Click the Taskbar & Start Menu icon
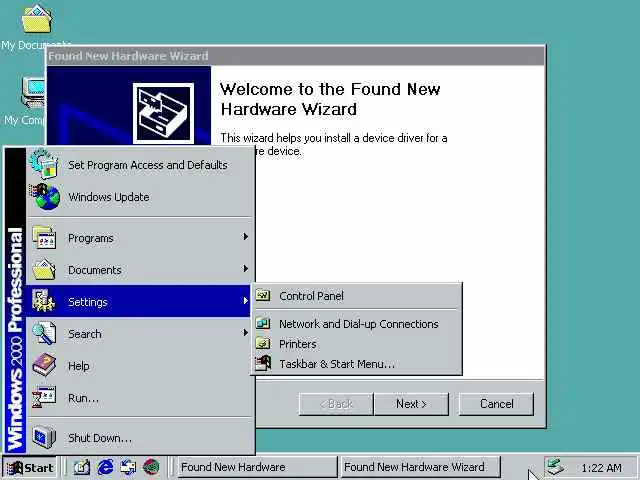Image resolution: width=640 pixels, height=480 pixels. coord(263,363)
